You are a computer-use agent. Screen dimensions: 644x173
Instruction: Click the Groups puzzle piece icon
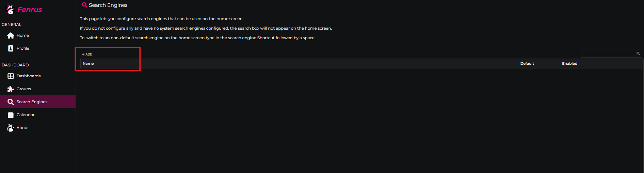(11, 89)
